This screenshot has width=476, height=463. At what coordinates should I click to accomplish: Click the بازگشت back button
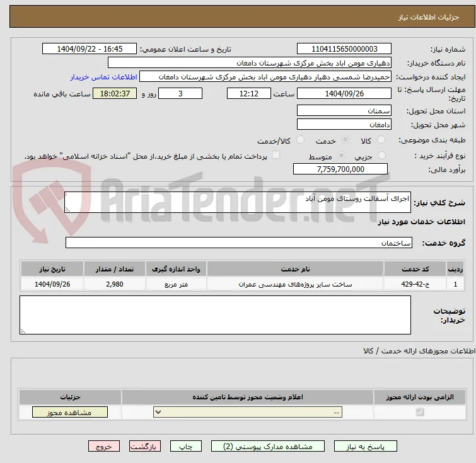[x=145, y=447]
